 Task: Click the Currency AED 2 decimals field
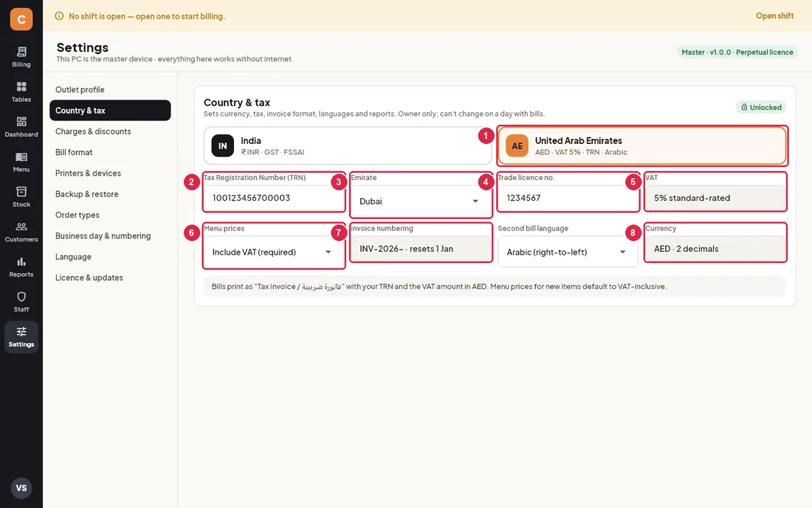[x=715, y=249]
